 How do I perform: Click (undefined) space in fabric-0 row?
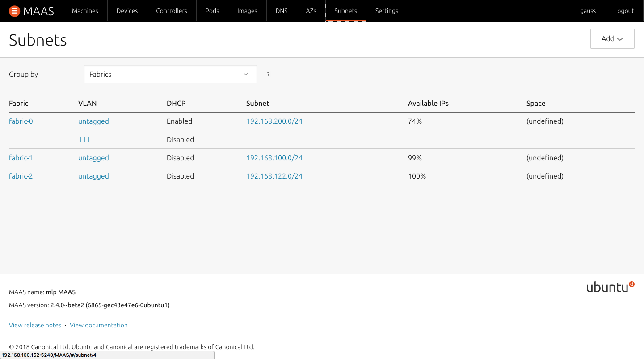545,121
